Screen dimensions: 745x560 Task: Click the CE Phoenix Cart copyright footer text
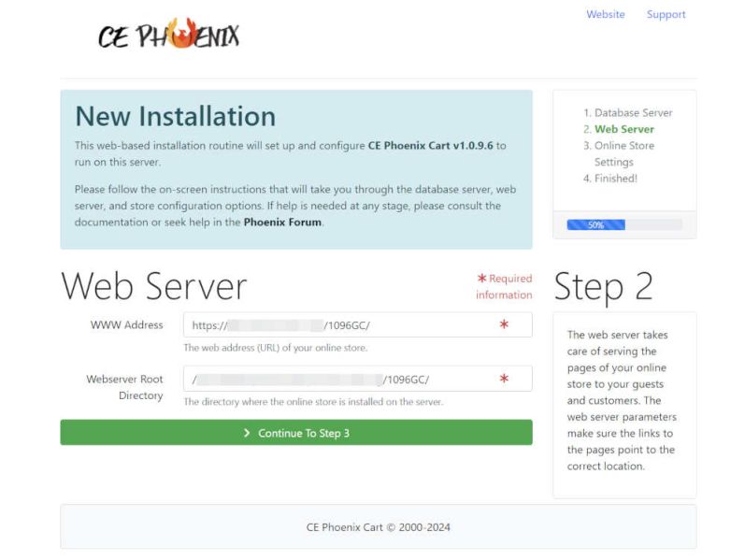pos(379,527)
